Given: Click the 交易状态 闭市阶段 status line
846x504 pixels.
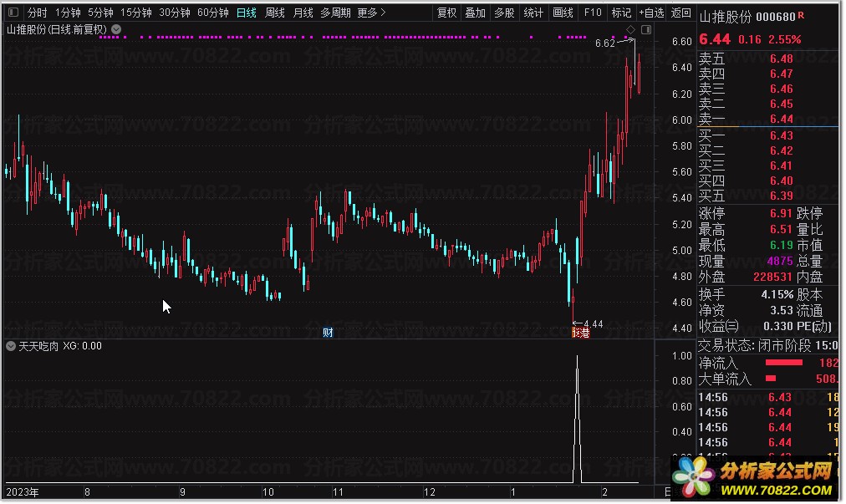Looking at the screenshot, I should 768,345.
